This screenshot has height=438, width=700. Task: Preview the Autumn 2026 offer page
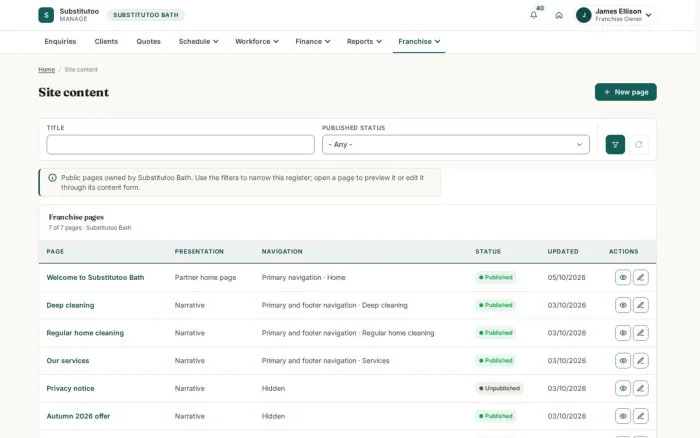tap(623, 416)
